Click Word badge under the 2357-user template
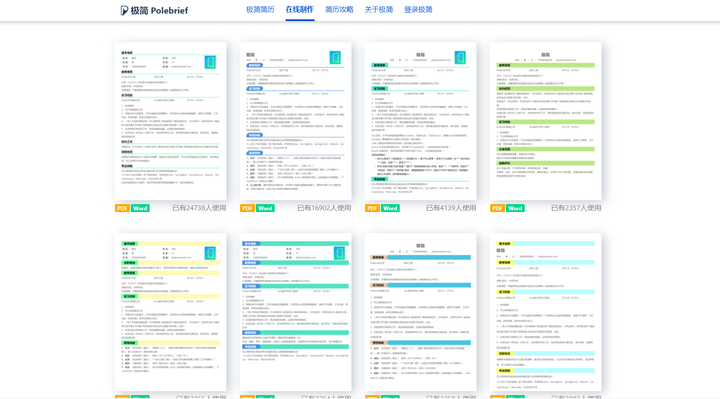 click(x=515, y=208)
